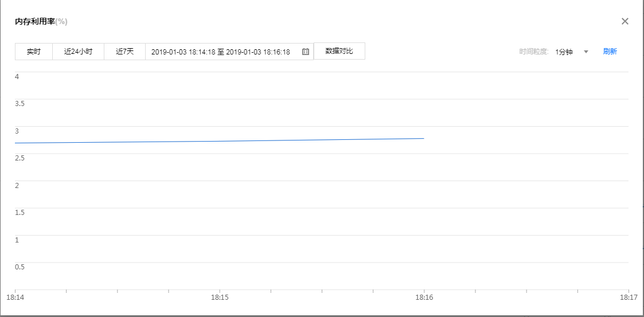644x317 pixels.
Task: Click the date range field starting 2019-01-03 18:14:18
Action: (220, 52)
